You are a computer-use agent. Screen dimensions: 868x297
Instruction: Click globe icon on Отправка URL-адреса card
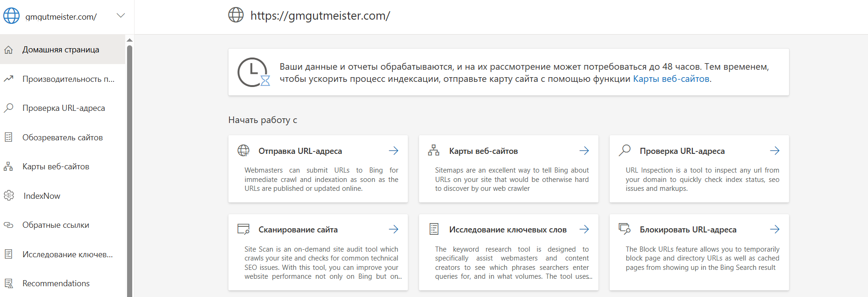[x=243, y=151]
